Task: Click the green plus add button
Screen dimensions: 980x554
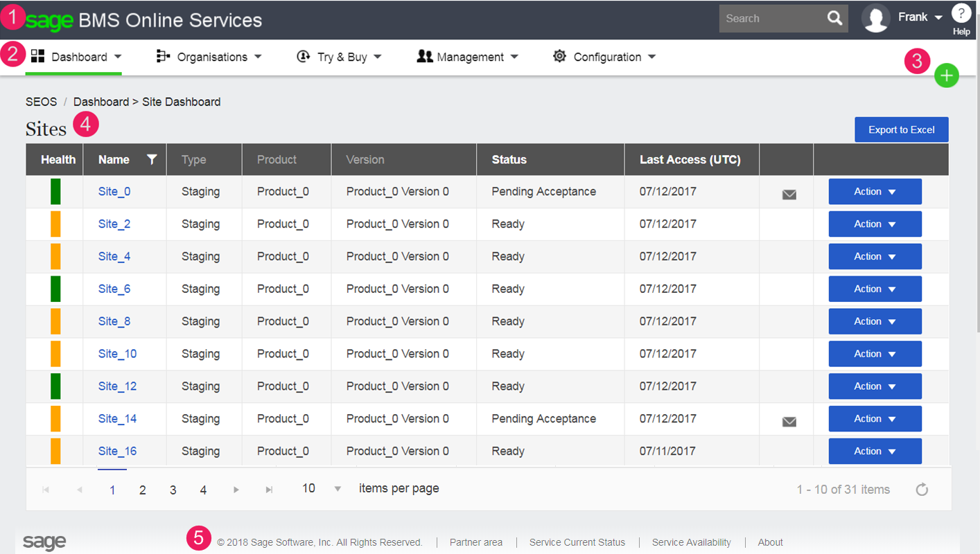Action: pyautogui.click(x=946, y=75)
